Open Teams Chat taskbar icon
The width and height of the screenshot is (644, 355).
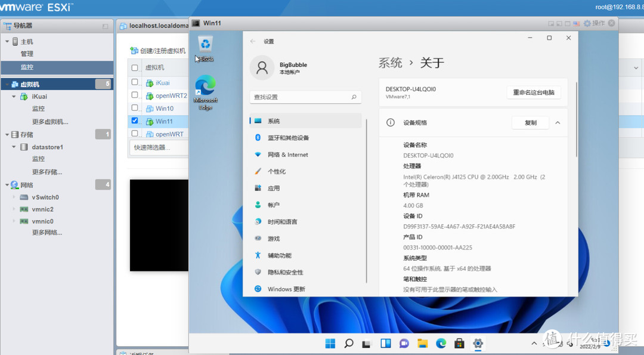click(404, 344)
